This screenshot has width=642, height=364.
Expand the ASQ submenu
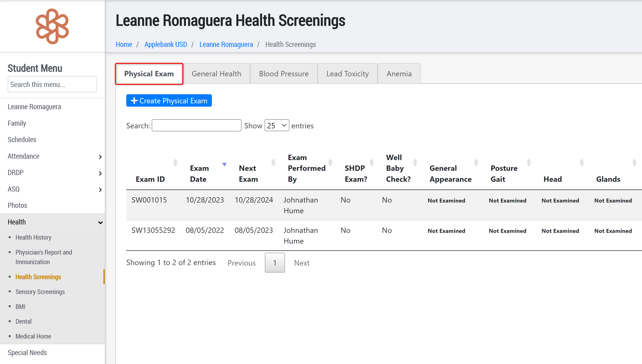(x=100, y=190)
